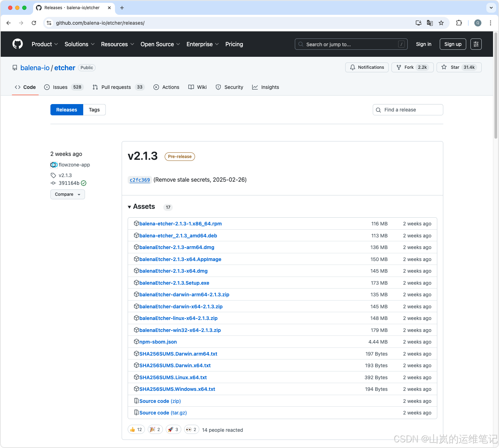Click the thumbs up reaction with 12
The height and width of the screenshot is (448, 499).
pyautogui.click(x=136, y=429)
